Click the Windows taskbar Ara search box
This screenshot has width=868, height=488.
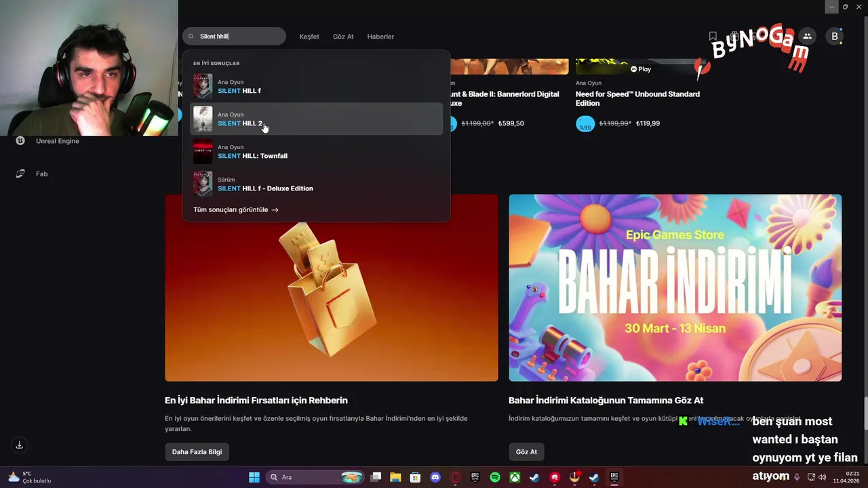[314, 477]
